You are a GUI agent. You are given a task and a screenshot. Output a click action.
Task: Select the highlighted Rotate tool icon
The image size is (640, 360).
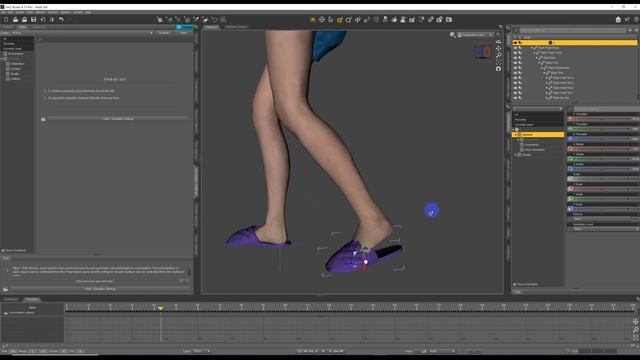click(340, 20)
